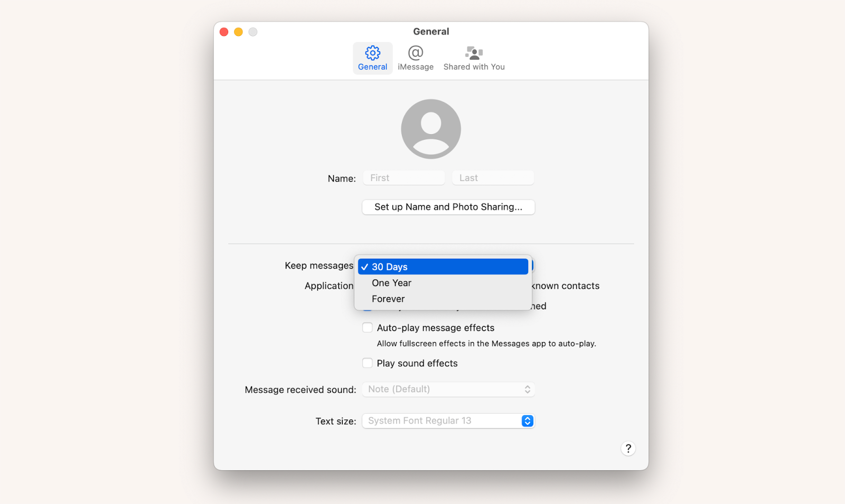Screen dimensions: 845x504
Task: Open Message received sound dropdown
Action: coord(448,389)
